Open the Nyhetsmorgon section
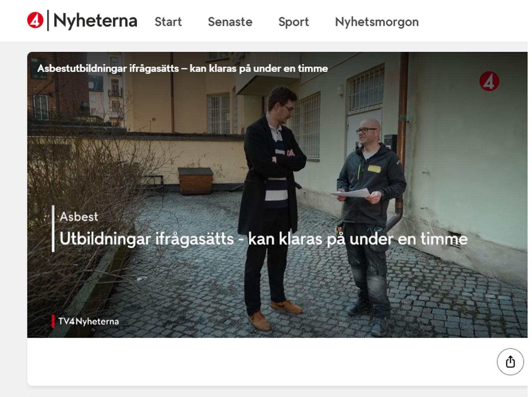The height and width of the screenshot is (397, 532). click(x=377, y=22)
